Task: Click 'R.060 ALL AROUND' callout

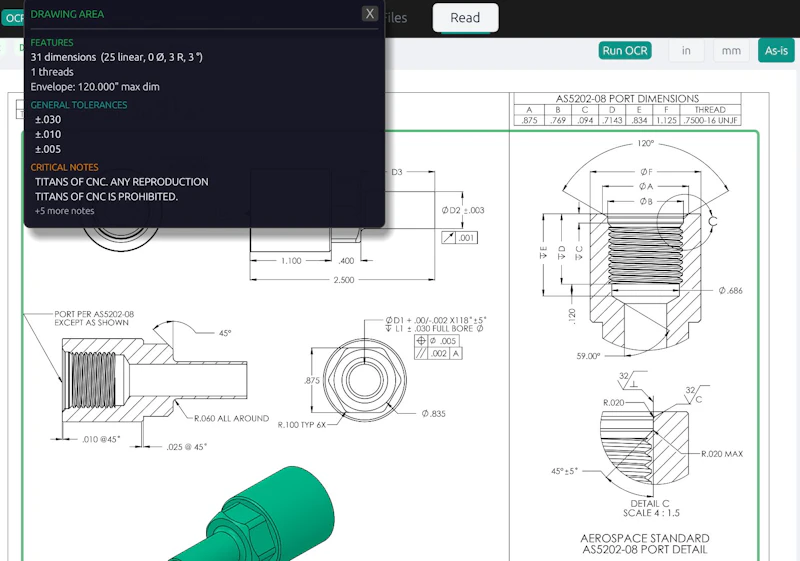Action: (x=231, y=418)
